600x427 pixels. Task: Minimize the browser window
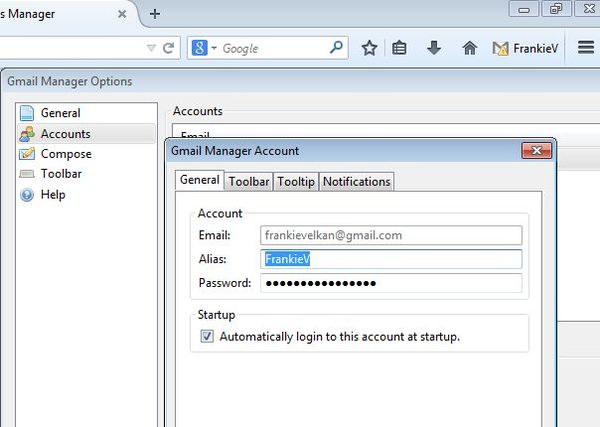[x=524, y=9]
